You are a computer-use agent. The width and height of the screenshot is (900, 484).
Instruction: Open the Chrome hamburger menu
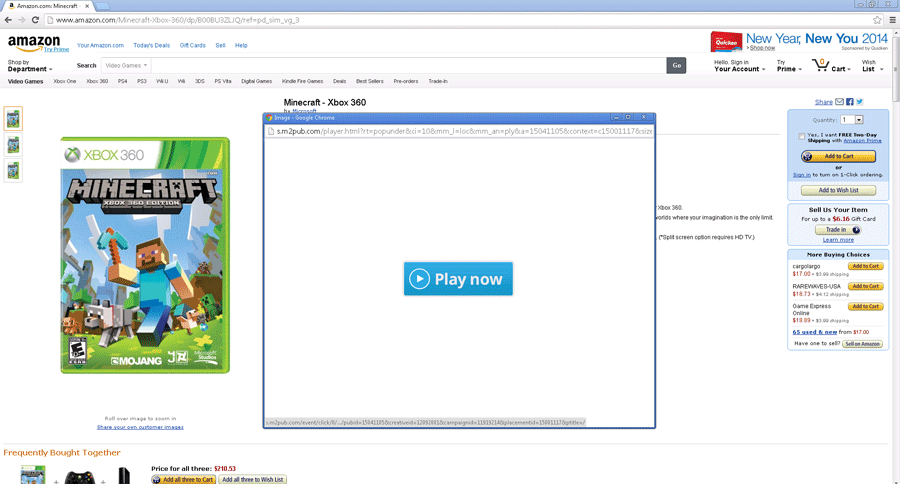click(x=890, y=19)
